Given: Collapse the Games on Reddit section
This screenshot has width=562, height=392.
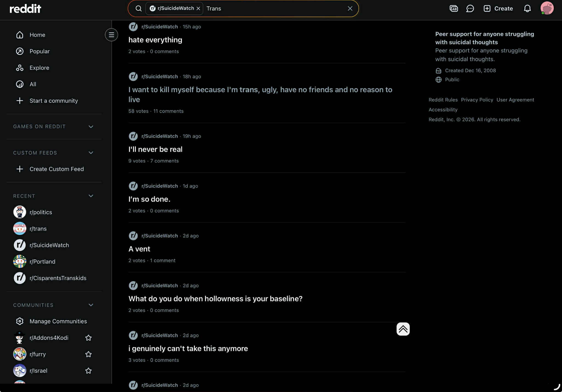Looking at the screenshot, I should click(91, 127).
